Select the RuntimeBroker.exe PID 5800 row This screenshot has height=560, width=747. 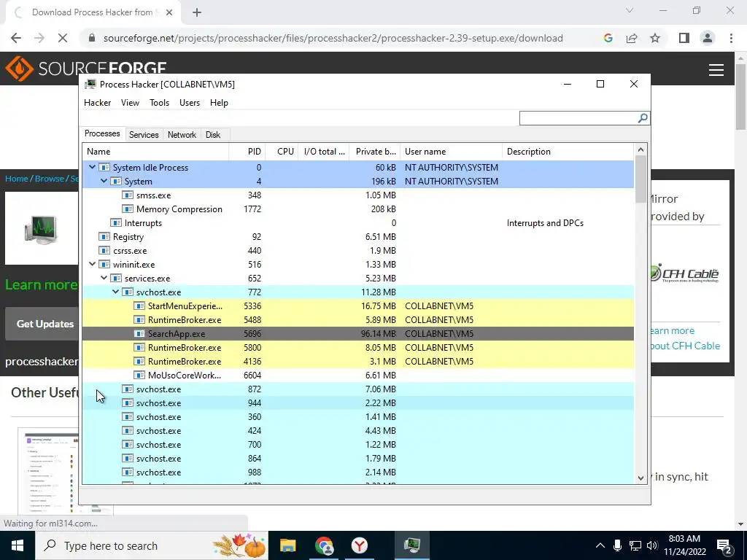tap(357, 348)
